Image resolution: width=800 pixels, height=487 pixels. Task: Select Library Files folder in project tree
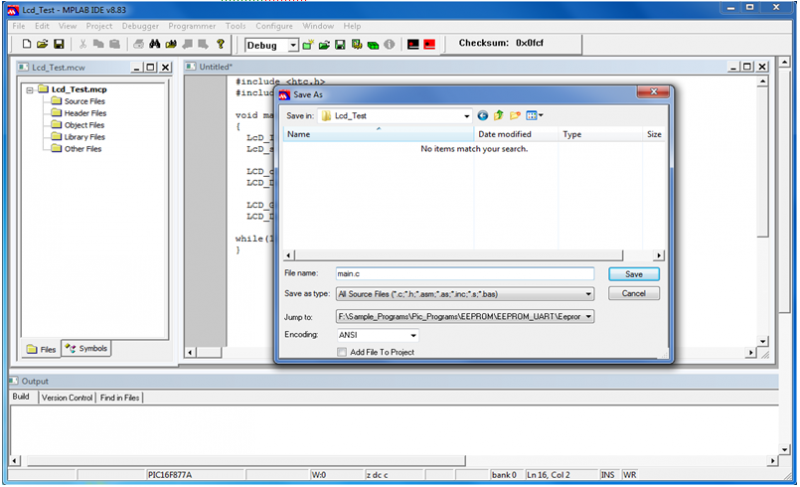[x=78, y=137]
